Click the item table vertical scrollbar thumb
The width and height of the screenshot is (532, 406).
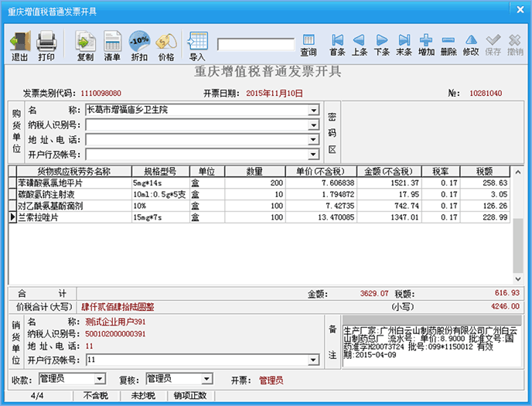(x=518, y=246)
